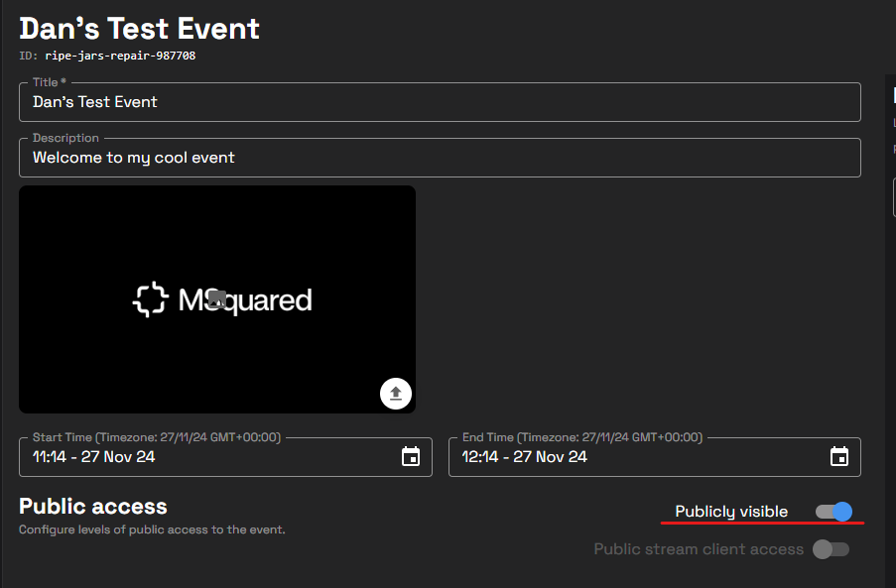This screenshot has width=896, height=588.
Task: Open the End Time calendar picker
Action: 839,457
